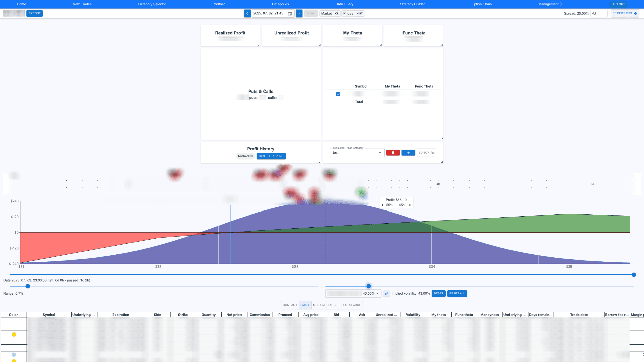This screenshot has height=362, width=644.
Task: Toggle the Profit/Loss visibility button
Action: click(x=625, y=13)
